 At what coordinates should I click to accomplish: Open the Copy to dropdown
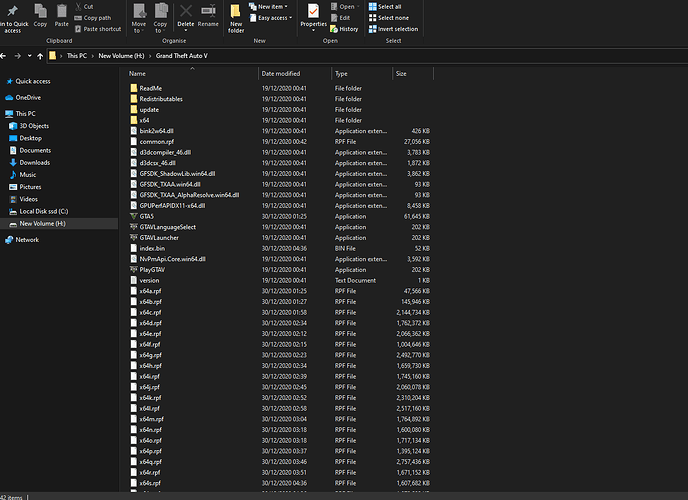(x=160, y=18)
